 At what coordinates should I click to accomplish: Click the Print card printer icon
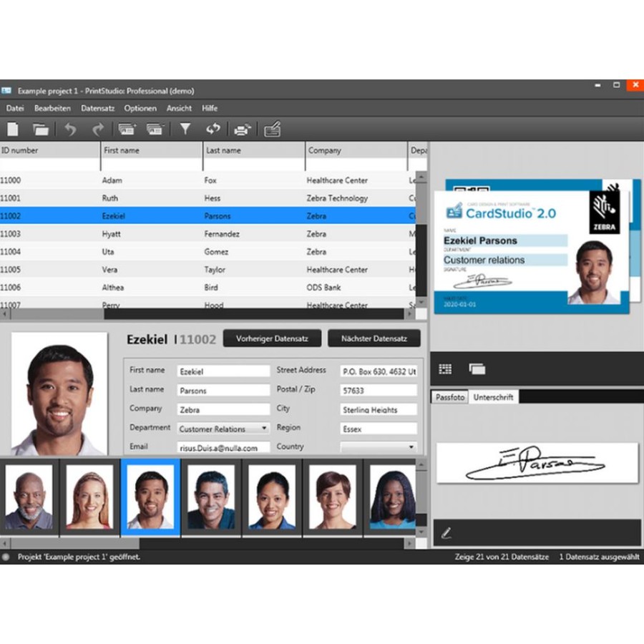243,130
